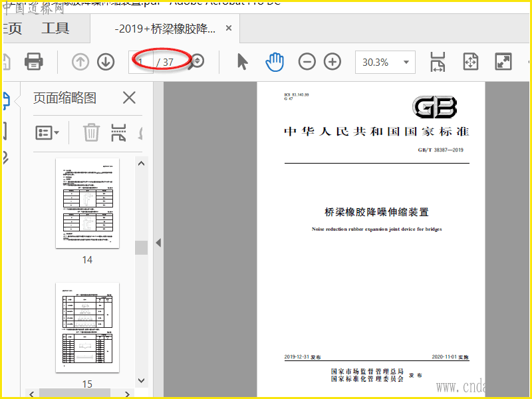The image size is (532, 399).
Task: Select the arrow selection tool
Action: click(243, 62)
